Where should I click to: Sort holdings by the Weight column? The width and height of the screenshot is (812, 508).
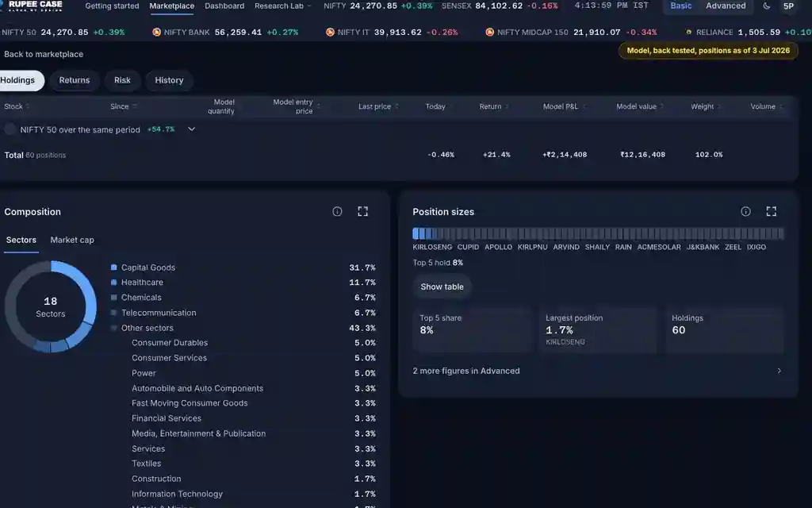pyautogui.click(x=705, y=106)
